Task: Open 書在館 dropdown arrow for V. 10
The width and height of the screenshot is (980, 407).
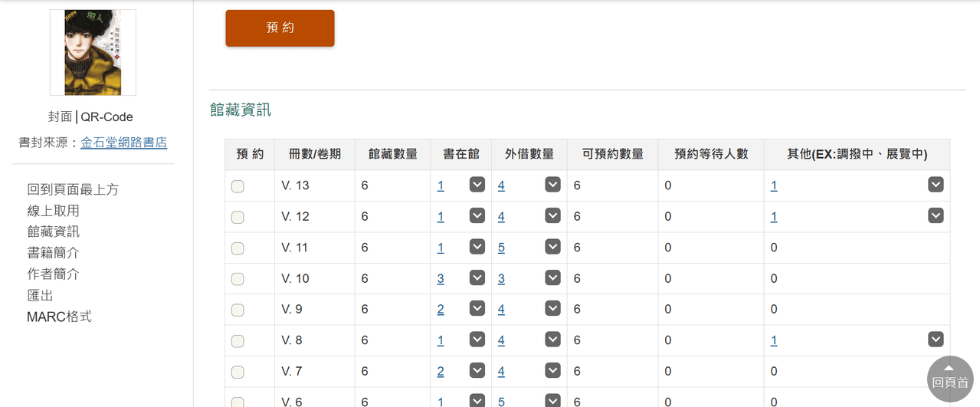Action: pos(477,277)
